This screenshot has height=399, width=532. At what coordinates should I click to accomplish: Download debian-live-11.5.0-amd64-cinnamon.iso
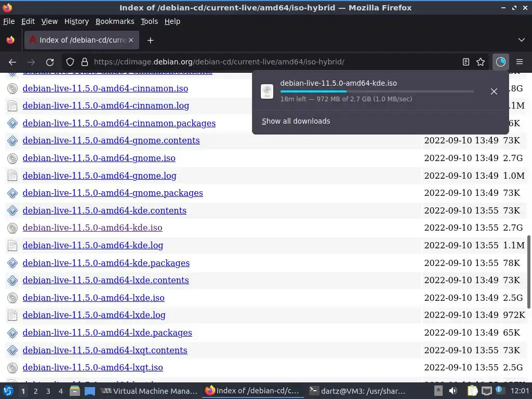(x=105, y=88)
